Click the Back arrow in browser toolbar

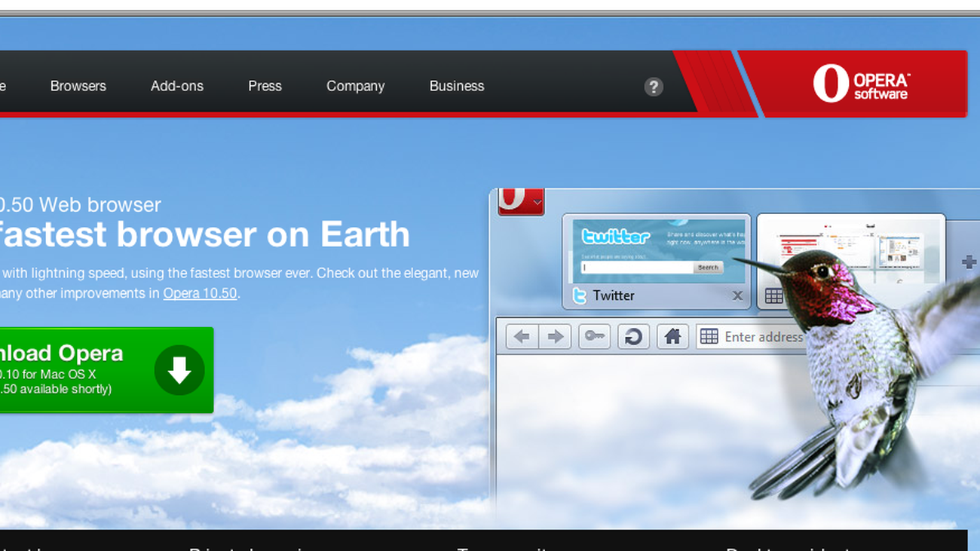click(x=522, y=336)
